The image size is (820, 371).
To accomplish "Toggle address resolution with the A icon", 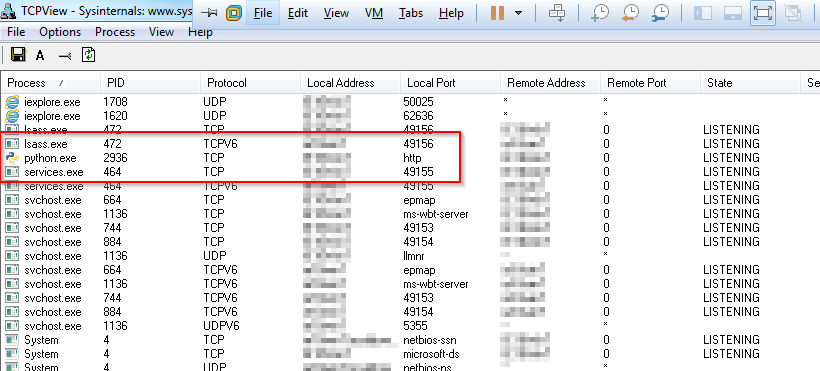I will pyautogui.click(x=40, y=55).
